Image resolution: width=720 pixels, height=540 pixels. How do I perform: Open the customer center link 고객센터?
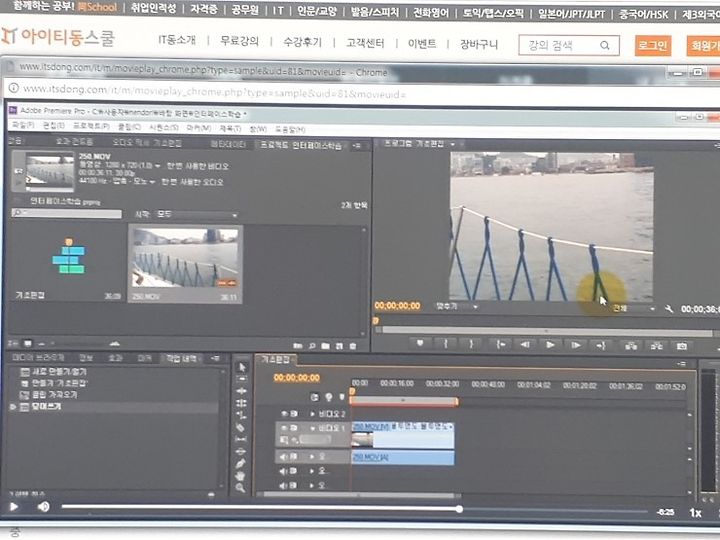point(365,43)
